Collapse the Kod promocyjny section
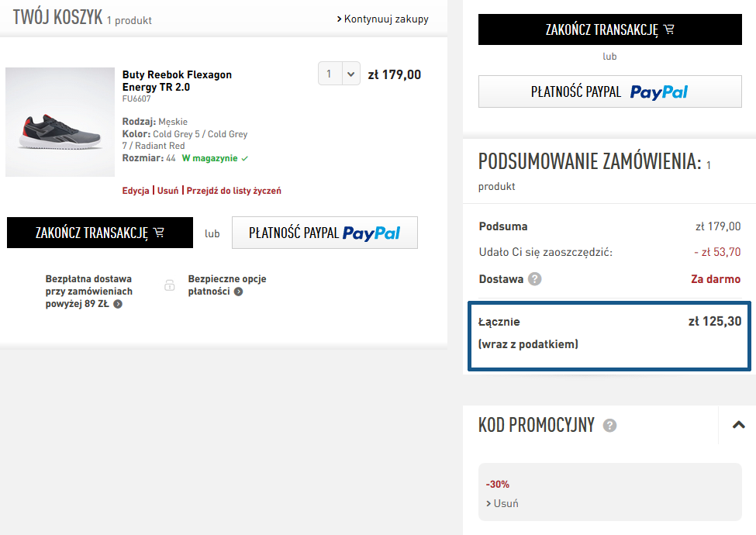Screen dimensions: 756x535 pos(738,425)
